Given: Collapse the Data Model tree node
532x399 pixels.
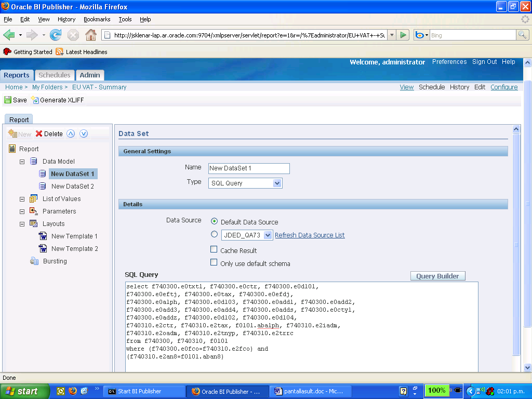Looking at the screenshot, I should 22,162.
